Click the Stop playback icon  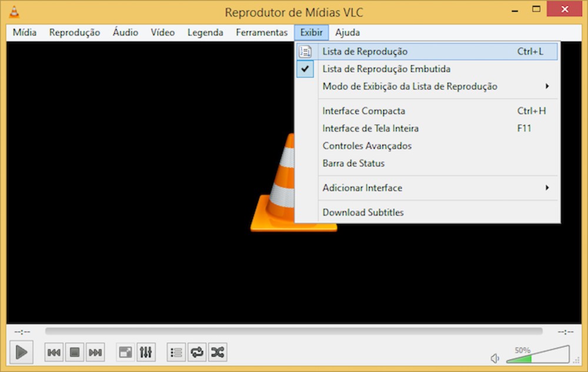tap(75, 352)
